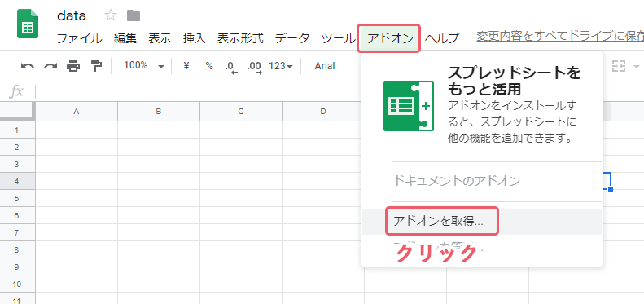Screen dimensions: 644x304
Task: Click the undo arrow icon
Action: (28, 66)
